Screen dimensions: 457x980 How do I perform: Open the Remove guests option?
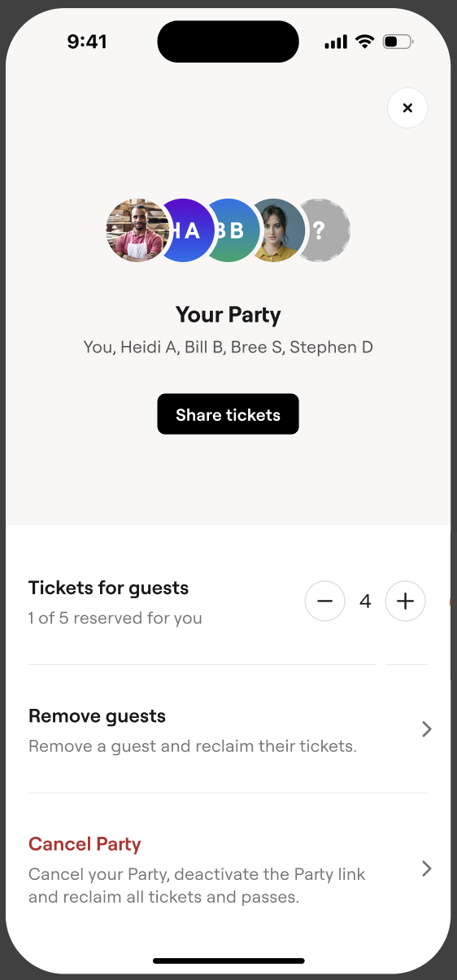click(x=228, y=729)
